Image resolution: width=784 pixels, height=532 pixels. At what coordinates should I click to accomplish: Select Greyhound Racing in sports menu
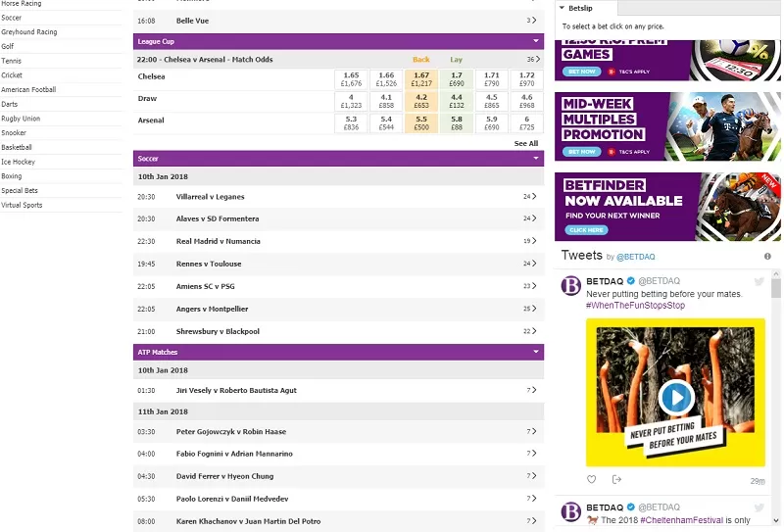[x=29, y=31]
